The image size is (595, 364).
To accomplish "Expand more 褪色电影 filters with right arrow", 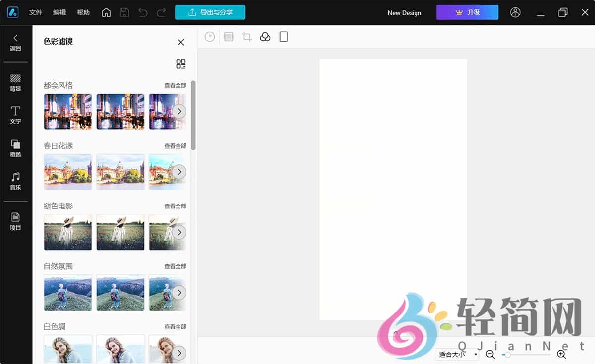I will pyautogui.click(x=179, y=232).
